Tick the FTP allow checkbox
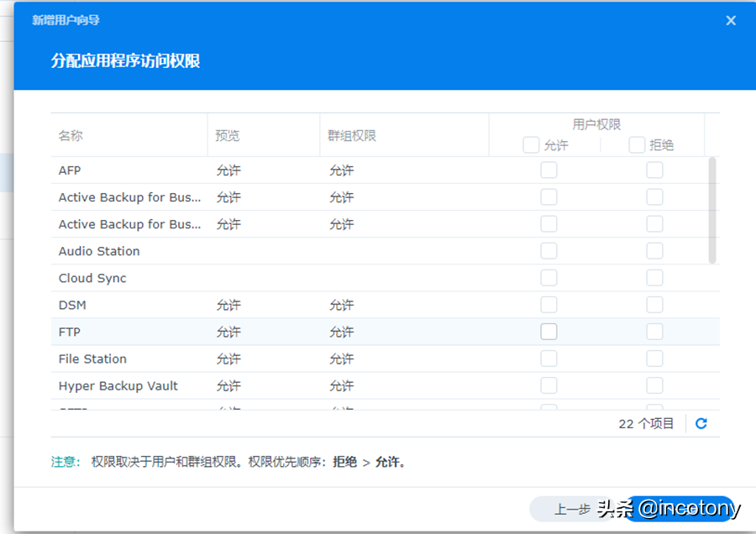Screen dimensions: 756x534 click(549, 332)
